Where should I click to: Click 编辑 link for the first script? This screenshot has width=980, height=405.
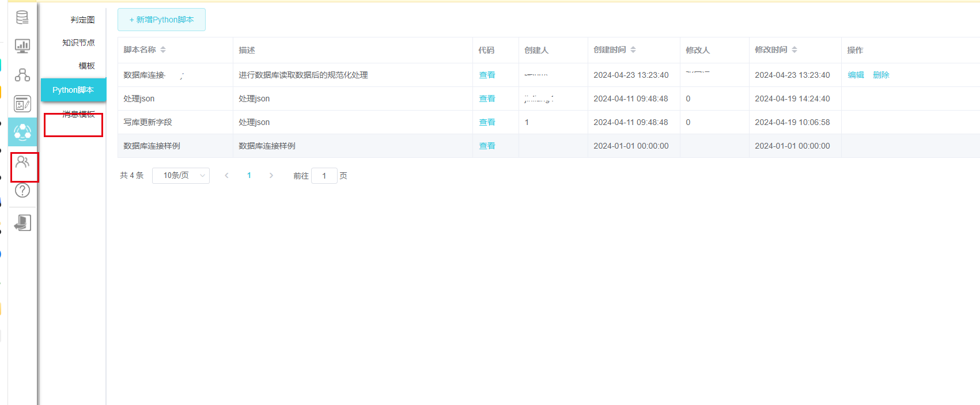pyautogui.click(x=856, y=75)
